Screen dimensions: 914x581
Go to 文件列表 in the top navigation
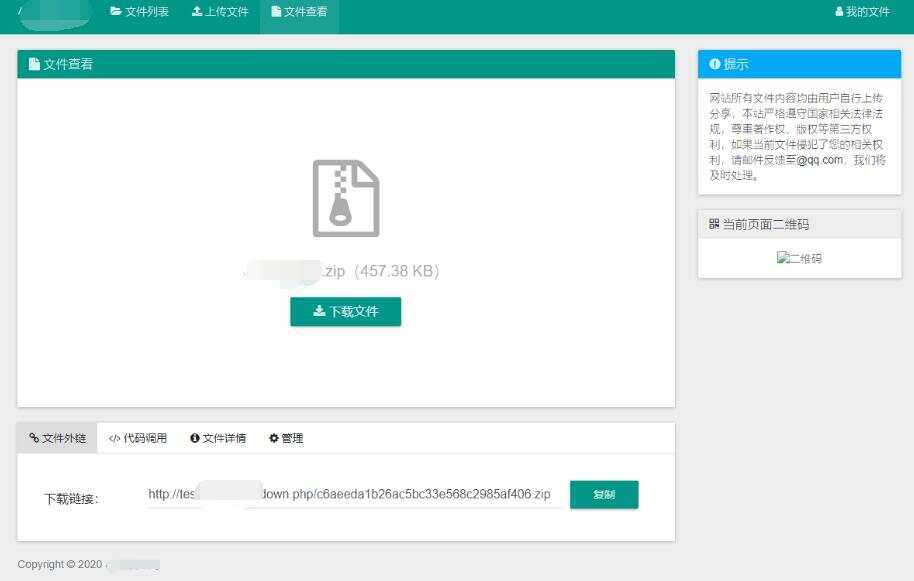pyautogui.click(x=140, y=12)
